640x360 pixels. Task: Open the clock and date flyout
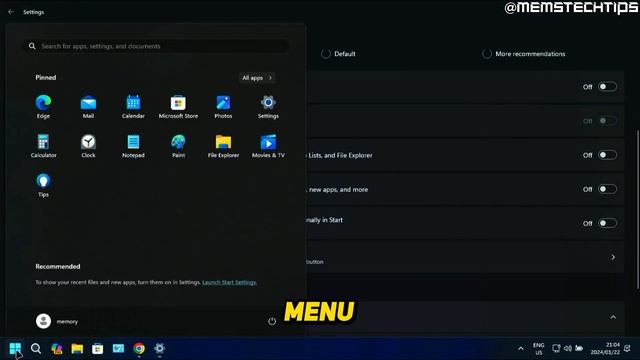pos(605,349)
